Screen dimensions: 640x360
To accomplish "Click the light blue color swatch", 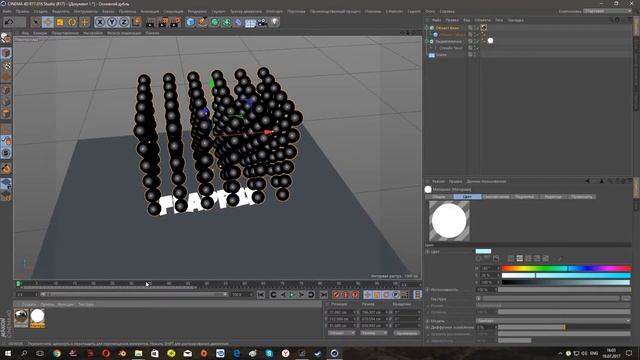I will [483, 251].
